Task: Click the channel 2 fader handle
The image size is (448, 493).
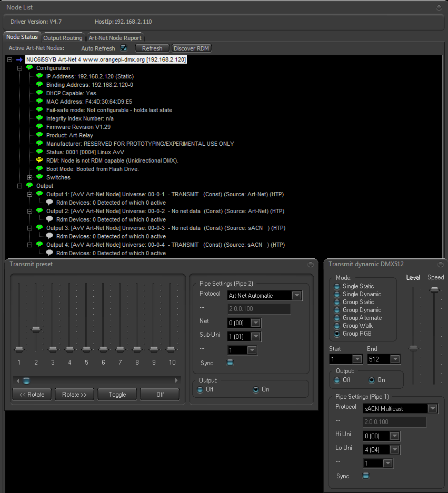Action: click(x=36, y=329)
